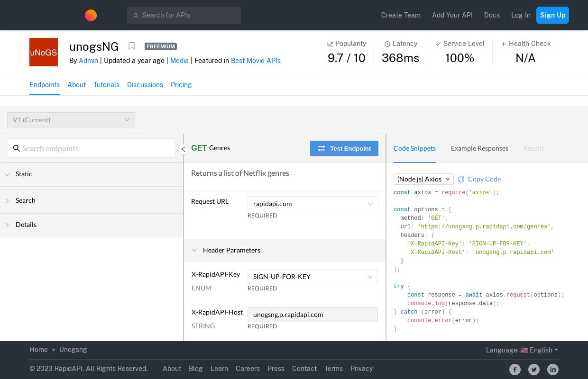Click the copy code clipboard icon
The height and width of the screenshot is (379, 588).
point(461,179)
